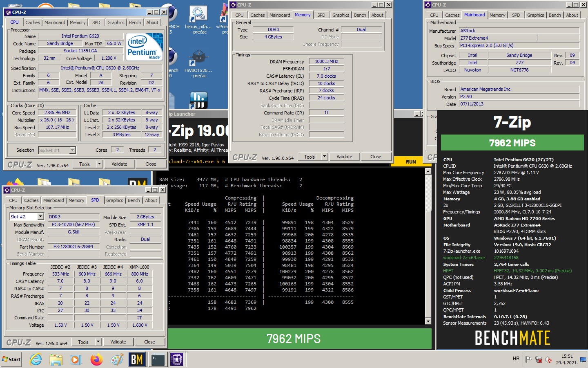The image size is (588, 368).
Task: Click the green workload-7z-x64.exe entry in BenchMate
Action: coord(464,258)
